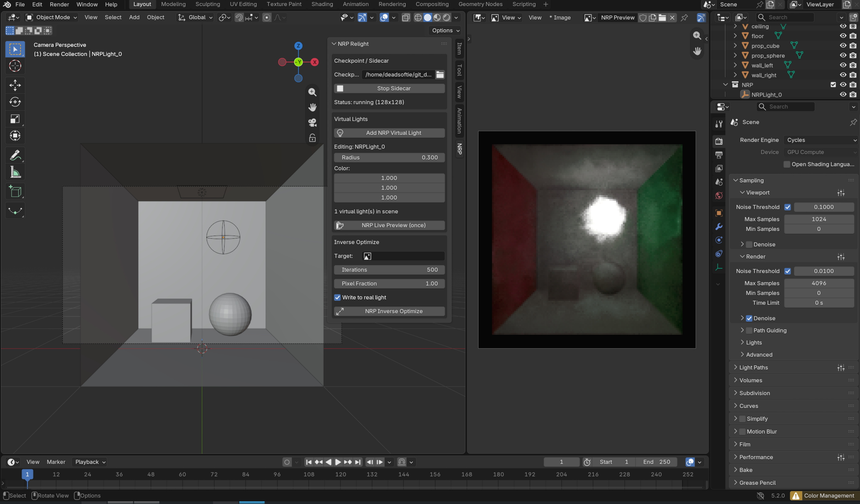Select the Rotate tool

(x=15, y=102)
